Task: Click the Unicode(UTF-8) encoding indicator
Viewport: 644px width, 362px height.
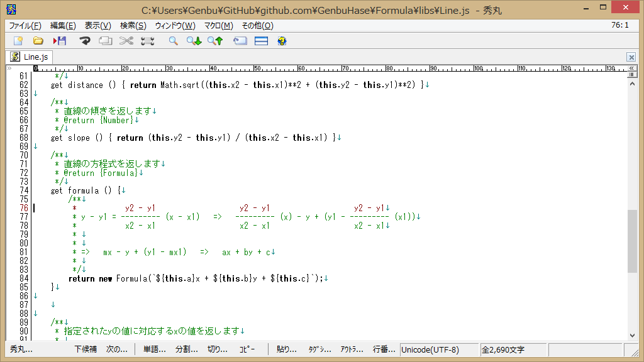Action: pos(430,349)
